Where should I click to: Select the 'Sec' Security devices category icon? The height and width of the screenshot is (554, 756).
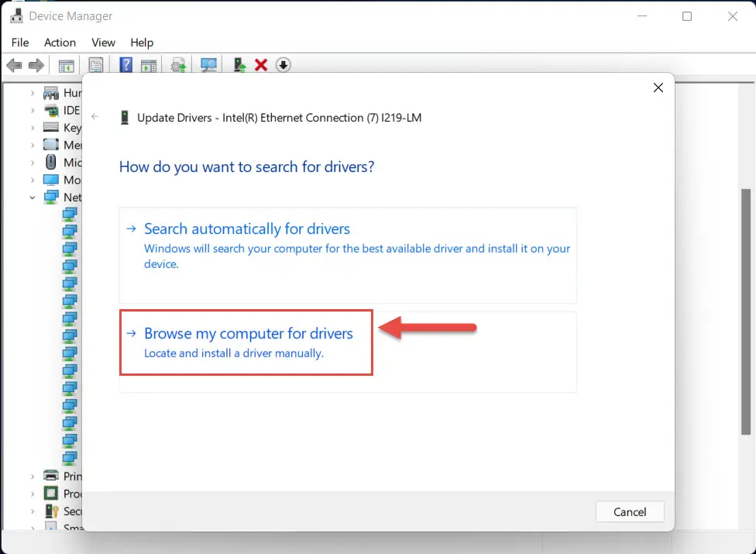(51, 511)
